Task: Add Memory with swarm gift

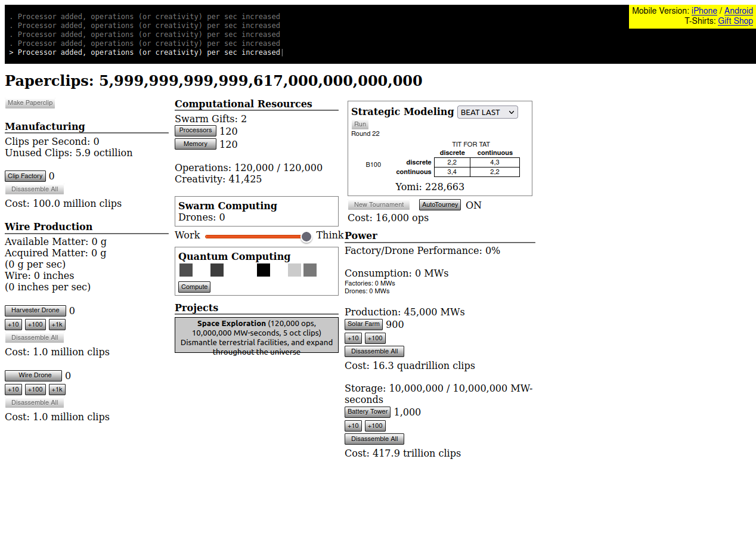Action: (x=196, y=144)
